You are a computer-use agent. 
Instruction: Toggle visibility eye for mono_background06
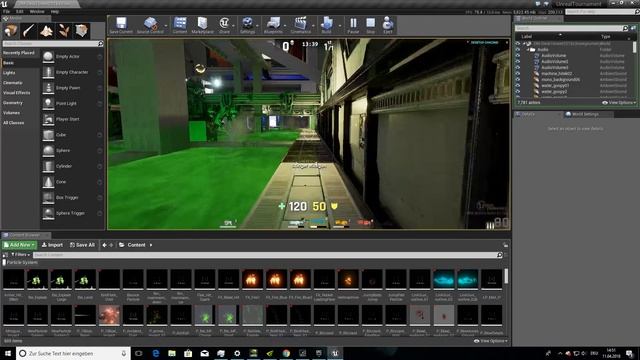pos(518,80)
